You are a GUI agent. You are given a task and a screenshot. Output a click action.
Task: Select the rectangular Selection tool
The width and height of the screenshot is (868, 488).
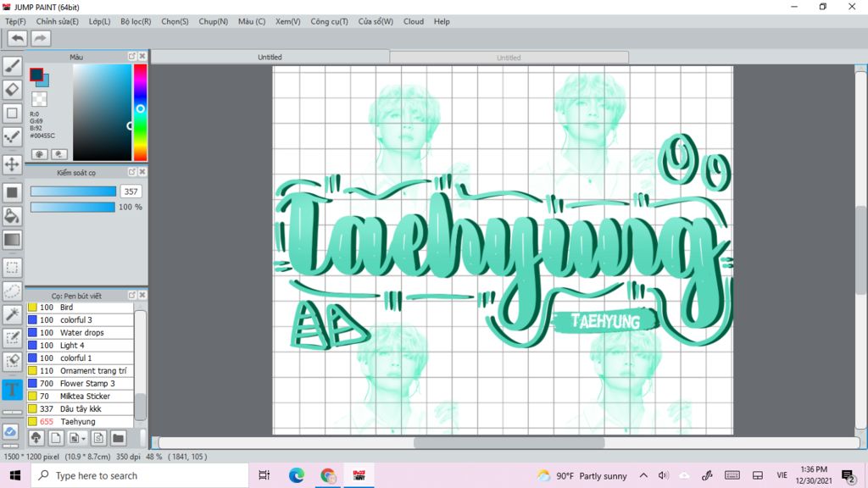(x=12, y=267)
